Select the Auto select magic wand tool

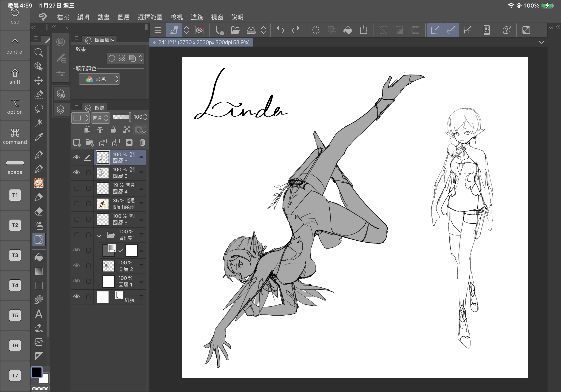pyautogui.click(x=39, y=123)
